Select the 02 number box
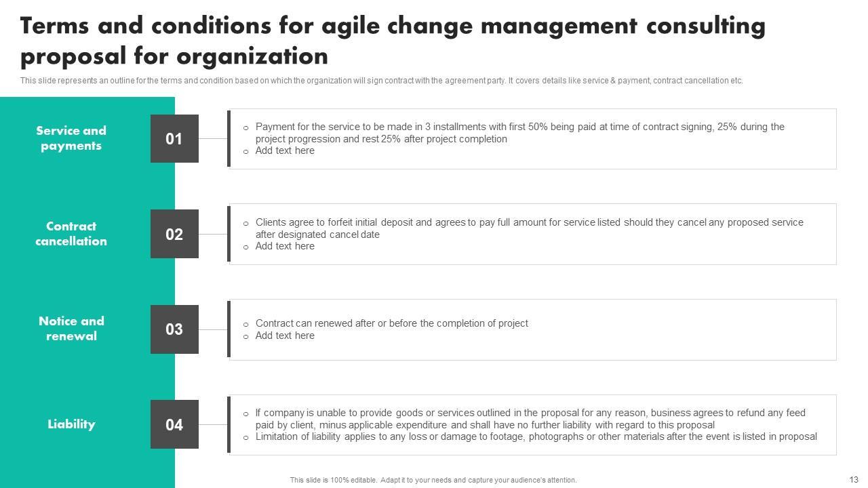Screen dimensions: 868x488 click(174, 235)
